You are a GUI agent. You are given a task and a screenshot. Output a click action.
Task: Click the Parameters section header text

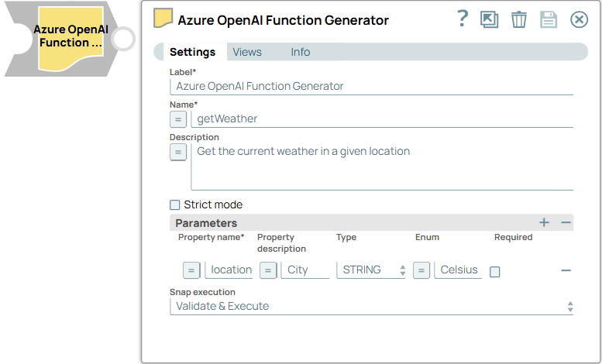[x=206, y=223]
